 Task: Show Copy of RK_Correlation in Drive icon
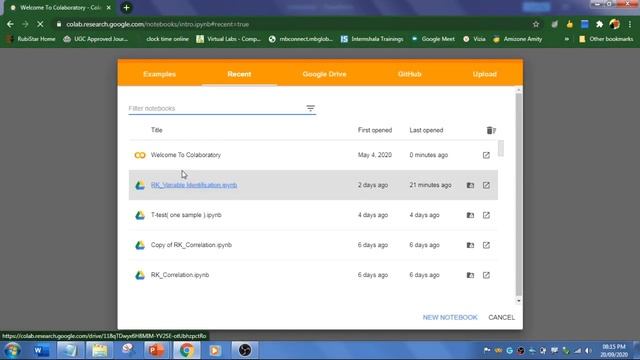coord(470,245)
